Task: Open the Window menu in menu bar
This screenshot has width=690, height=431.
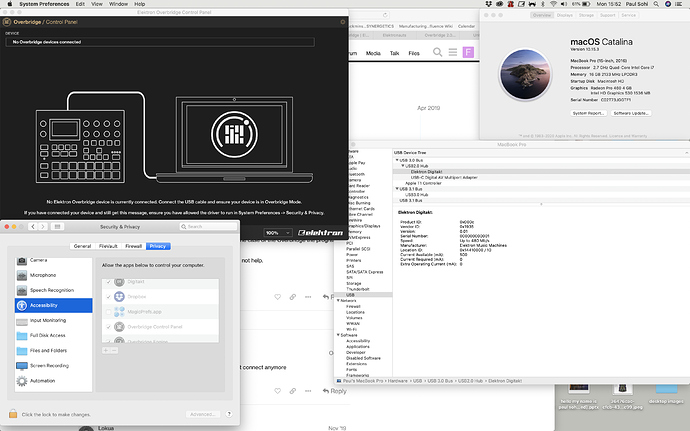Action: 118,4
